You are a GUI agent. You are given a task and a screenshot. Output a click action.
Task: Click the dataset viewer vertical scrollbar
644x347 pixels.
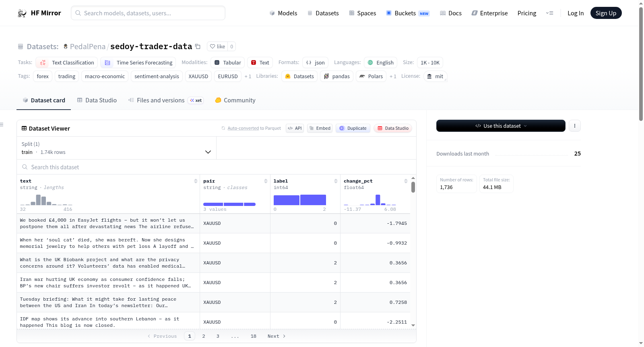coord(413,187)
